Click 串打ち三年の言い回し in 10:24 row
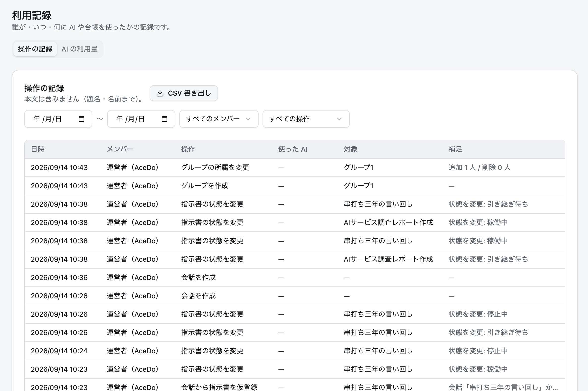Viewport: 588px width, 391px height. coord(378,351)
